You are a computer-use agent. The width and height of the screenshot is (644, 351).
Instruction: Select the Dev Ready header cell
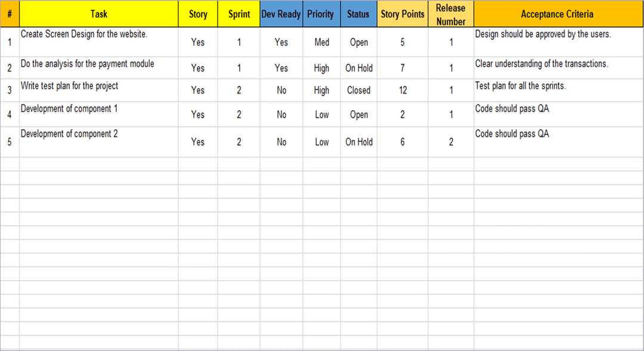(x=281, y=14)
